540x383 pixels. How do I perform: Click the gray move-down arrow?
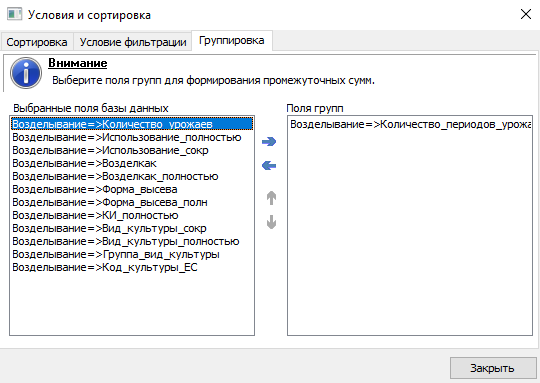click(x=271, y=222)
